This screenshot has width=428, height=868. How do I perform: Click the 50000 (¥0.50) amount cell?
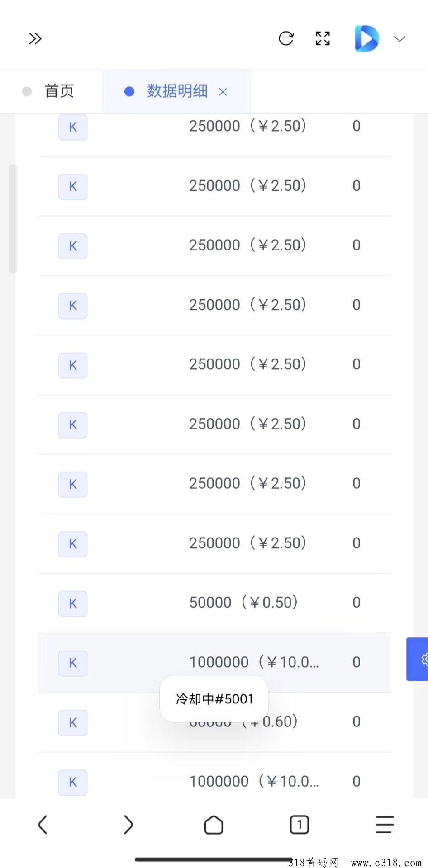[x=243, y=603]
